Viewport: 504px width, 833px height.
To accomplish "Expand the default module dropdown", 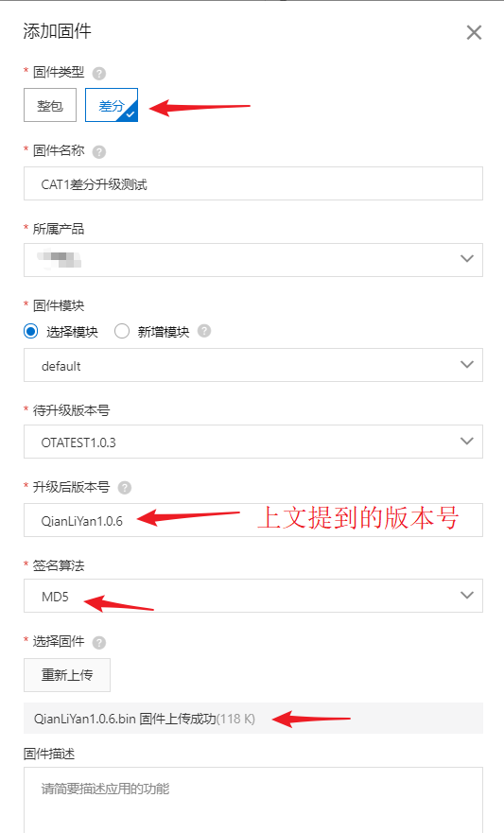I will tap(253, 365).
